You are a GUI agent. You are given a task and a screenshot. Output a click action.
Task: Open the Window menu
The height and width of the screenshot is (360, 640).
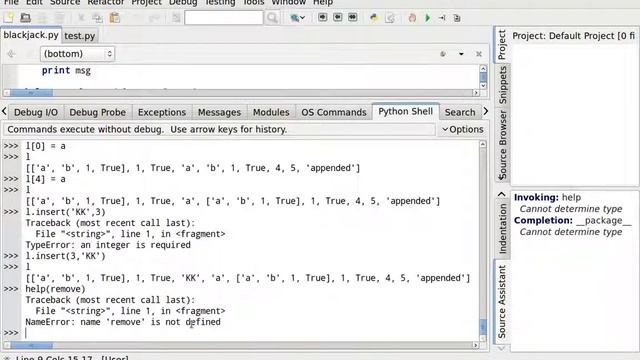coord(289,2)
